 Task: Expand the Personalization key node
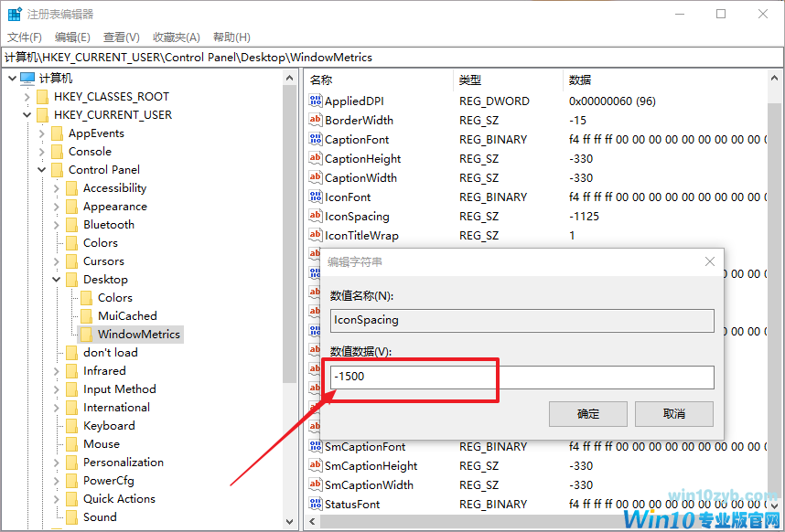(57, 463)
